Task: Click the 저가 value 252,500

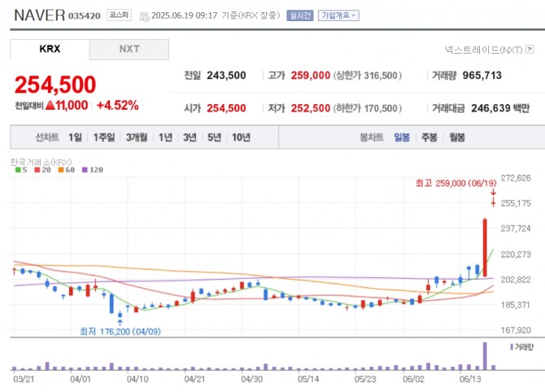Action: [311, 108]
